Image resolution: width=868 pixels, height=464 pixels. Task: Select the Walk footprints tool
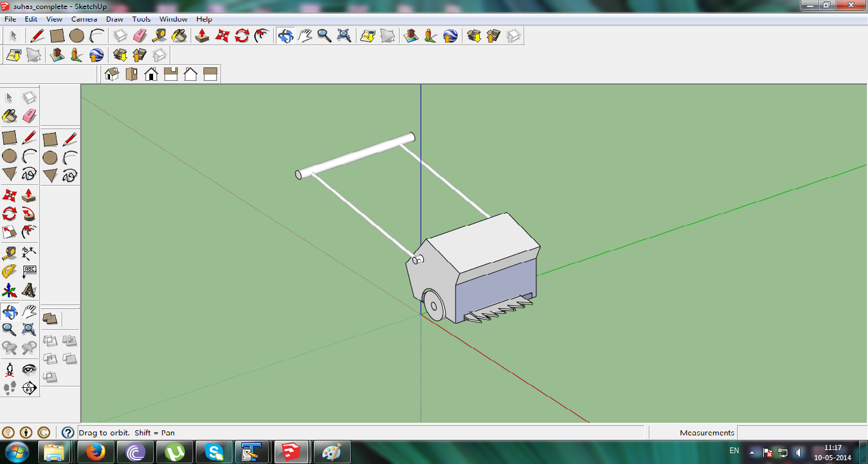click(x=9, y=388)
